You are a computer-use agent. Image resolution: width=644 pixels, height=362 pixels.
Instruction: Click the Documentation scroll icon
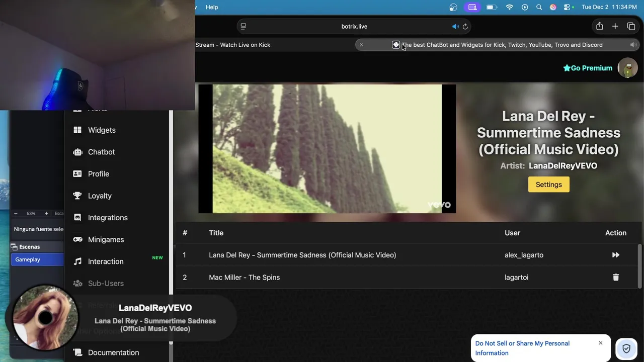click(77, 352)
